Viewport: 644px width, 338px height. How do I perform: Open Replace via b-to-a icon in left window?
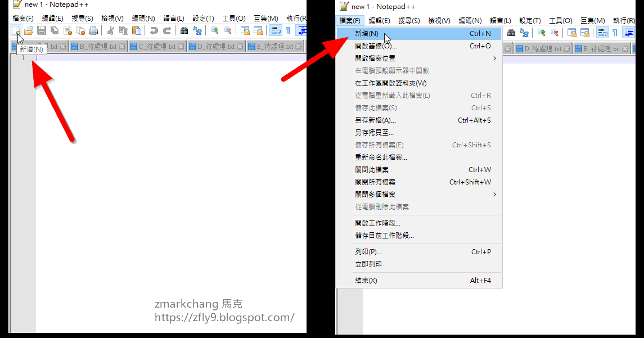(x=197, y=30)
